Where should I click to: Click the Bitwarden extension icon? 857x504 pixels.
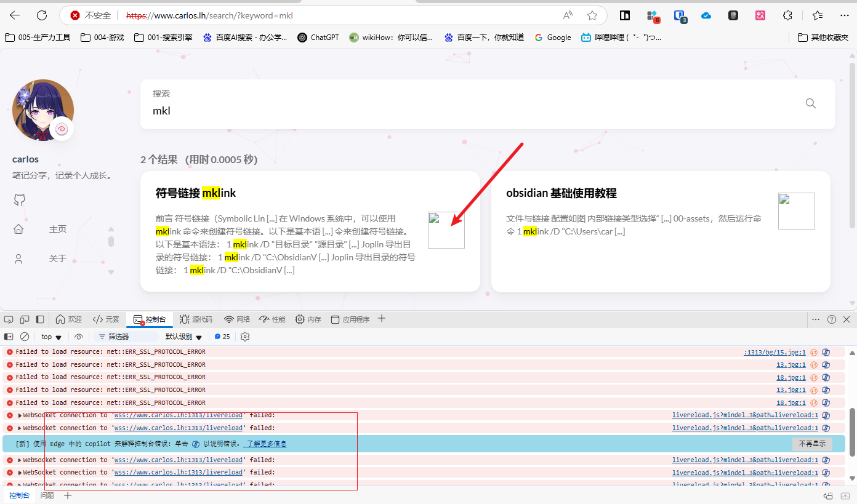680,15
